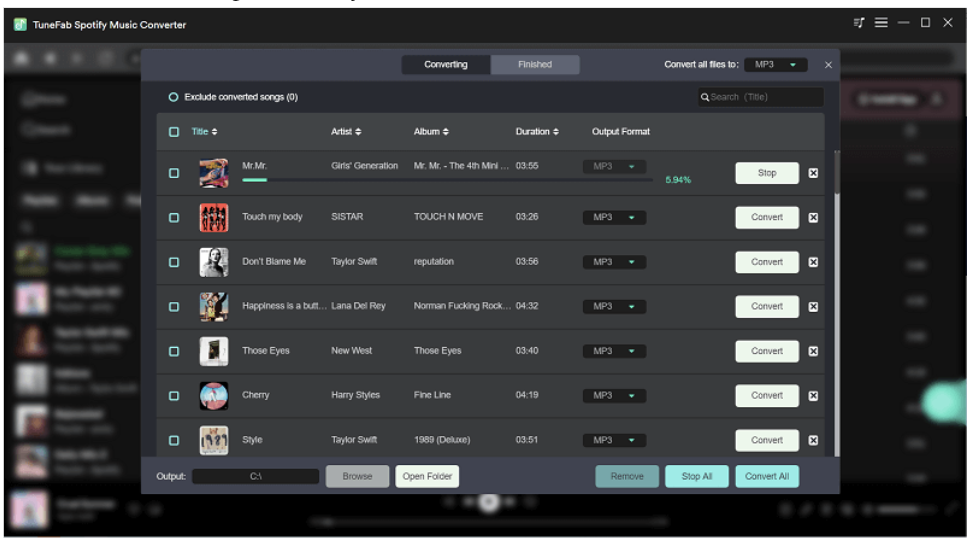
Task: Open Convert all files to MP3 dropdown
Action: point(776,64)
